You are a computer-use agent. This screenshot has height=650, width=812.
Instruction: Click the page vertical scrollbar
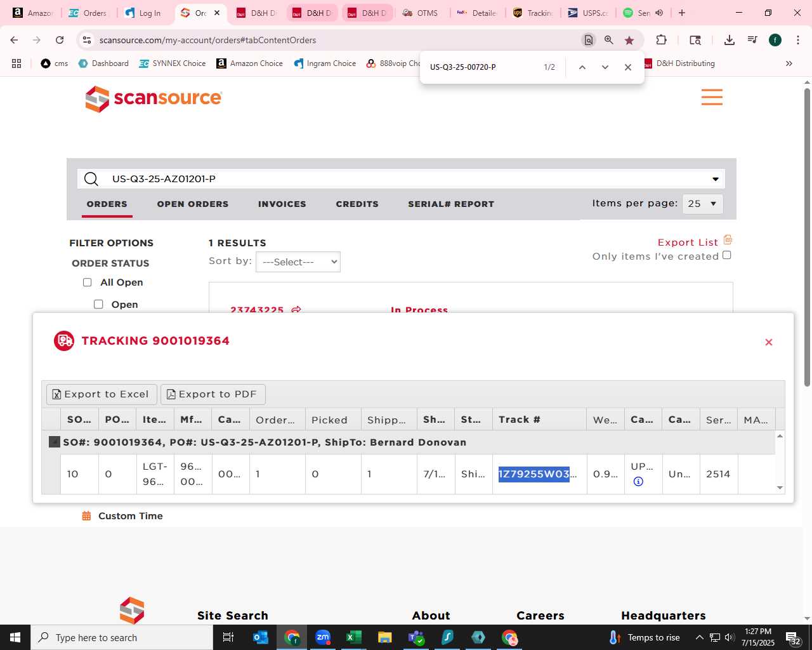(807, 237)
